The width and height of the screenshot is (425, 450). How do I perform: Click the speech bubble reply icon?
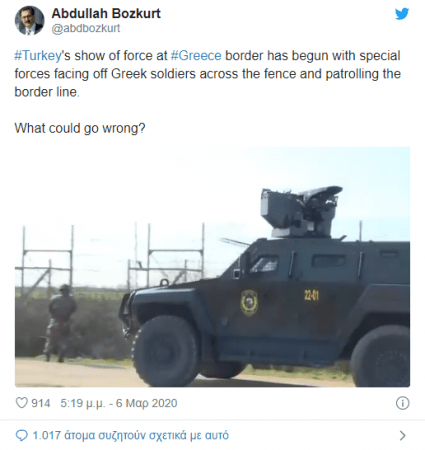click(22, 435)
